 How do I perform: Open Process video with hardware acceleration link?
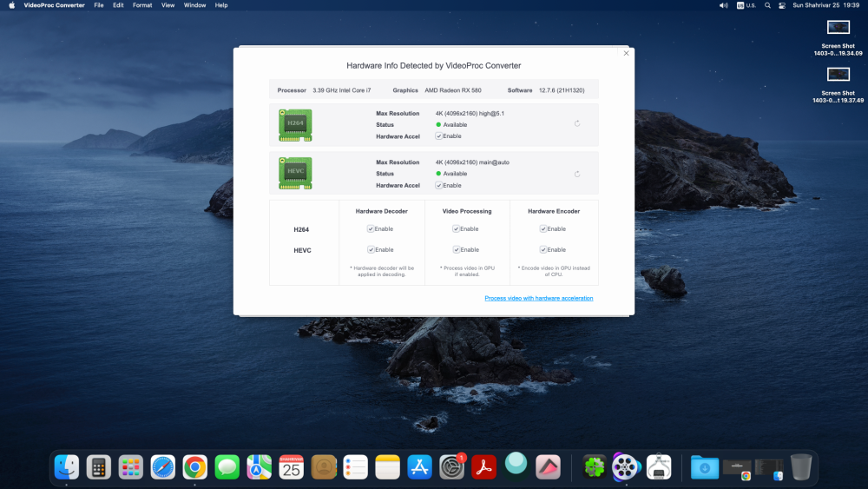click(539, 298)
